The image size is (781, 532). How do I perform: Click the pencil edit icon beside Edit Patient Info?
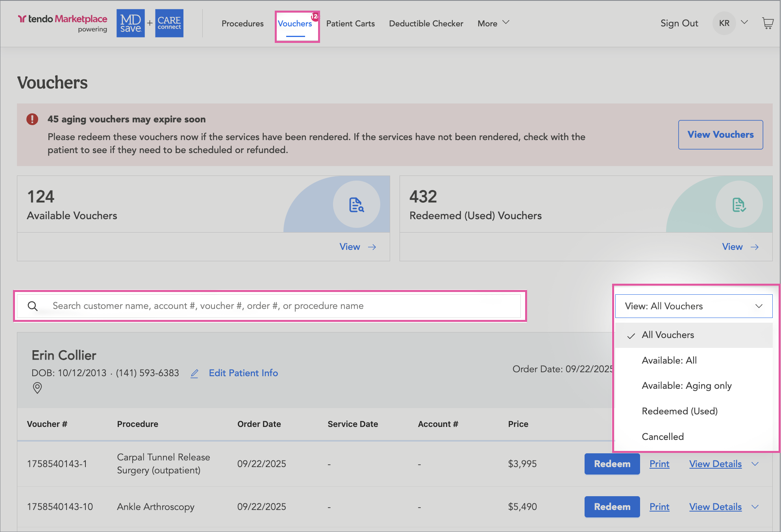click(194, 373)
